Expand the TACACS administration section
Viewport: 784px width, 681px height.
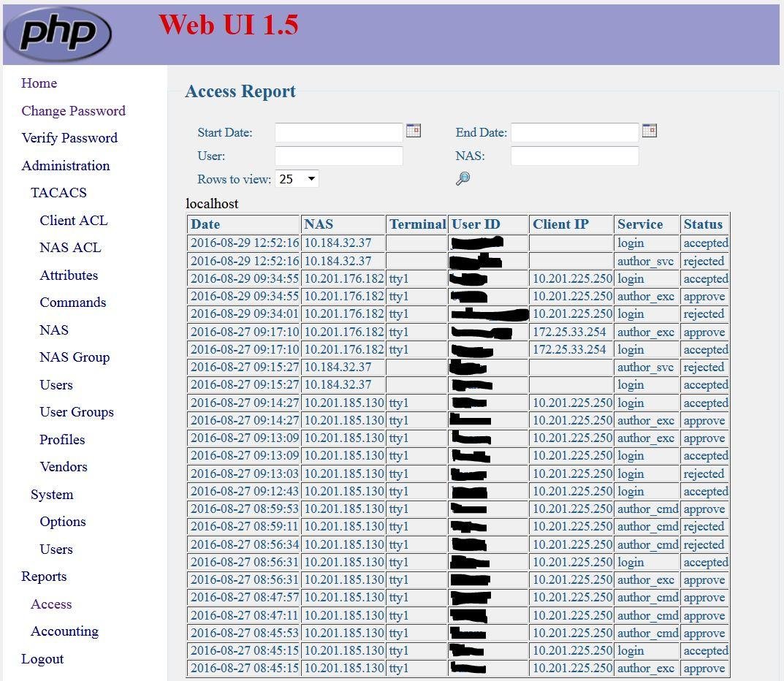tap(58, 192)
